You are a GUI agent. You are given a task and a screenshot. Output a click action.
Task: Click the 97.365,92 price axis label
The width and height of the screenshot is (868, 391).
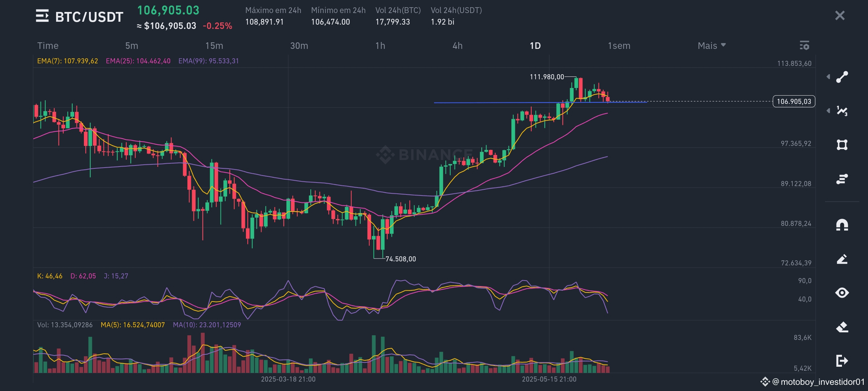pos(796,143)
